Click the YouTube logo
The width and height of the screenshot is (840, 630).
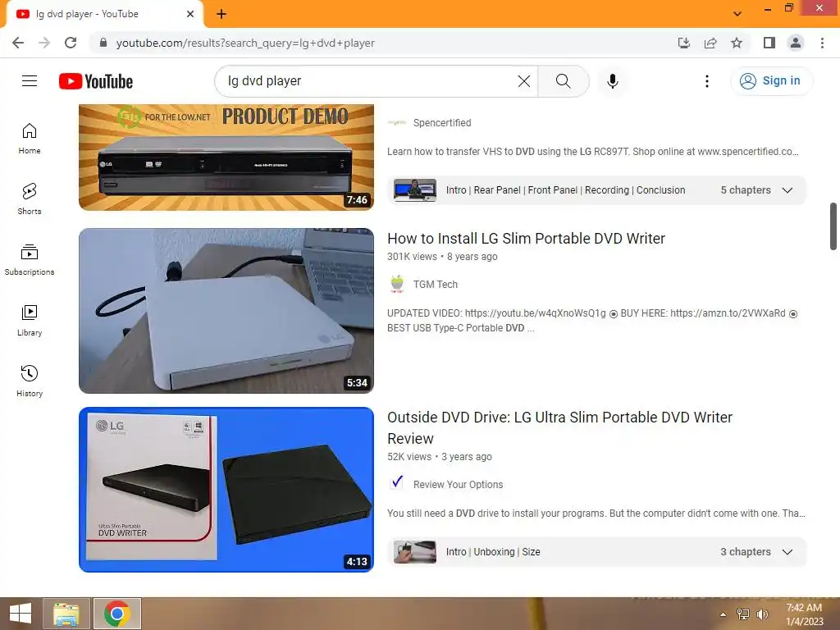tap(96, 81)
